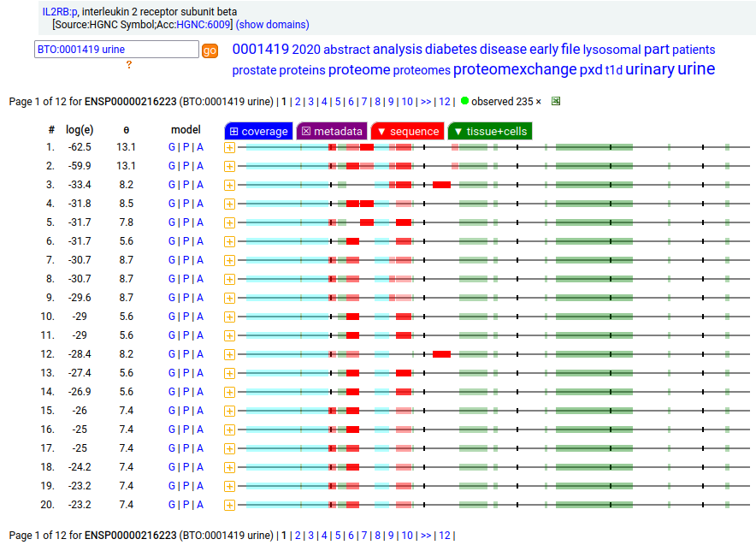Viewport: 756px width, 551px height.
Task: Go to page 3 in the bottom pagination
Action: (311, 536)
